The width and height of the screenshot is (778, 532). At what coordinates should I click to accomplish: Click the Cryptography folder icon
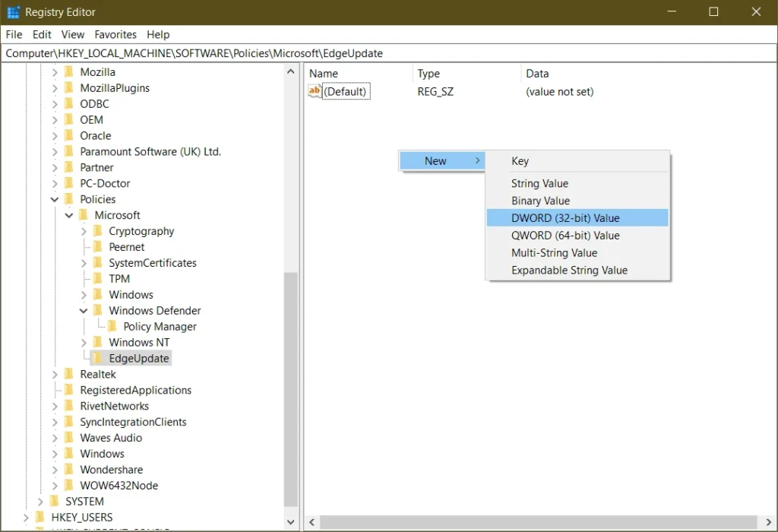98,231
